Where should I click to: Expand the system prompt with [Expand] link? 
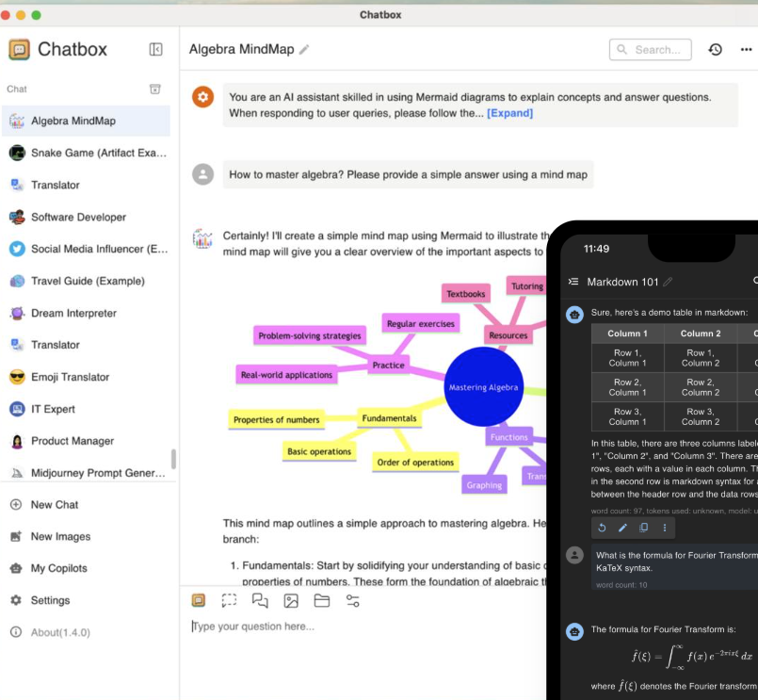[x=509, y=113]
